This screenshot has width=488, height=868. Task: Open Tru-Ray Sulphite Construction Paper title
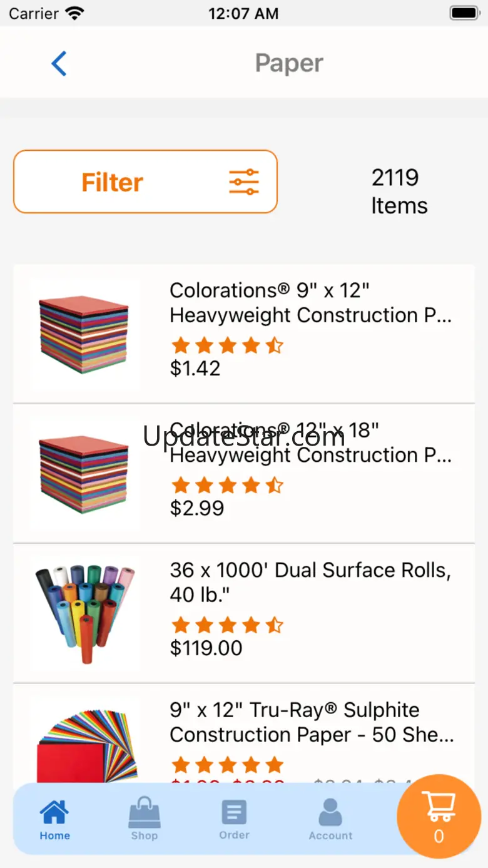tap(312, 722)
